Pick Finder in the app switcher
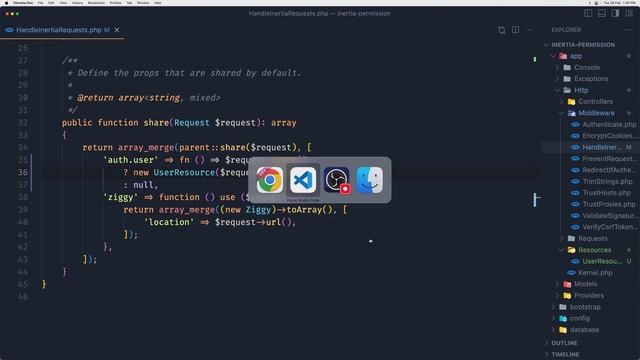Viewport: 640px width, 360px height. coord(370,180)
